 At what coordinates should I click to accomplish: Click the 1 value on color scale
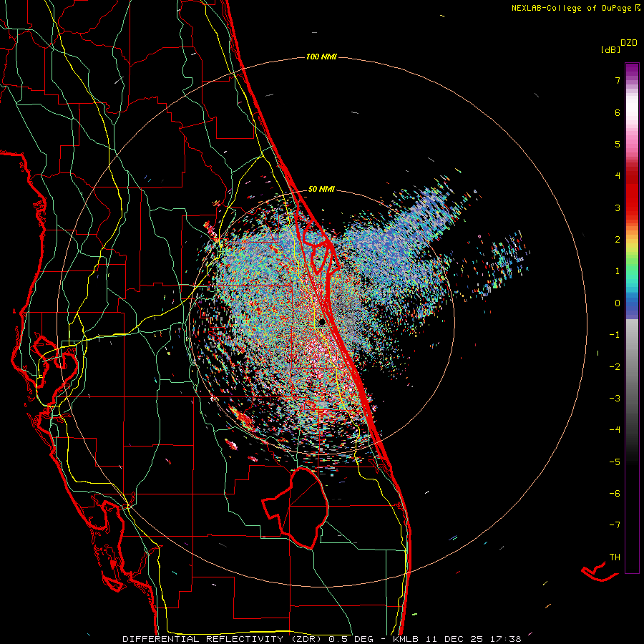(618, 271)
